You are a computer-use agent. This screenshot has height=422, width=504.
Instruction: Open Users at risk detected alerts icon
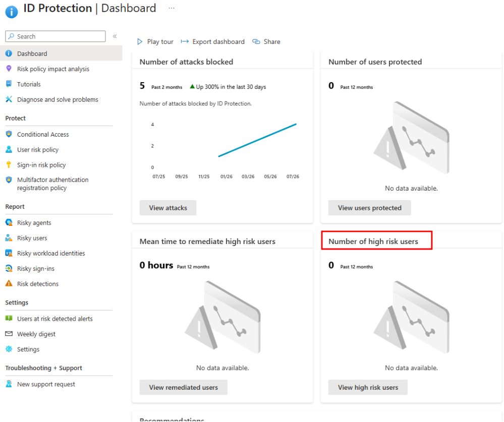click(x=9, y=318)
